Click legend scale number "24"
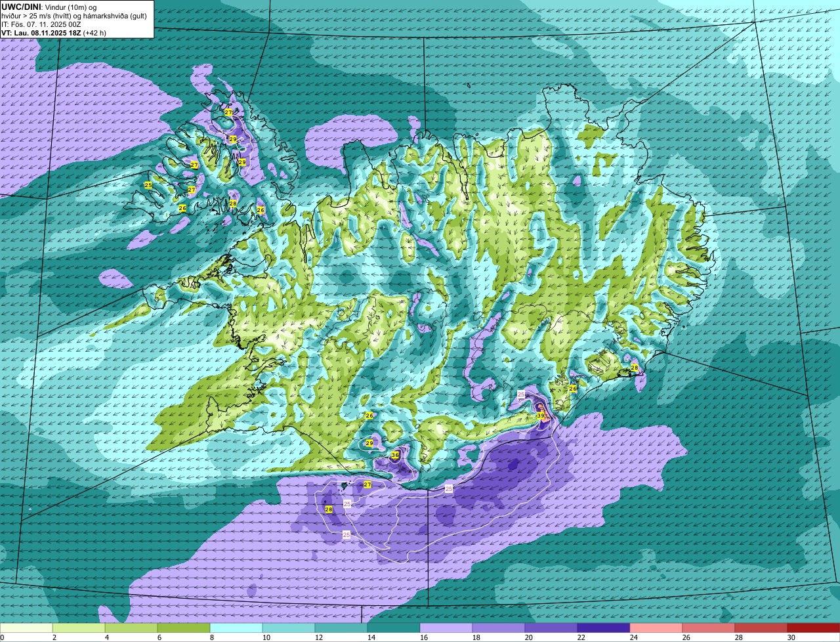 [633, 637]
